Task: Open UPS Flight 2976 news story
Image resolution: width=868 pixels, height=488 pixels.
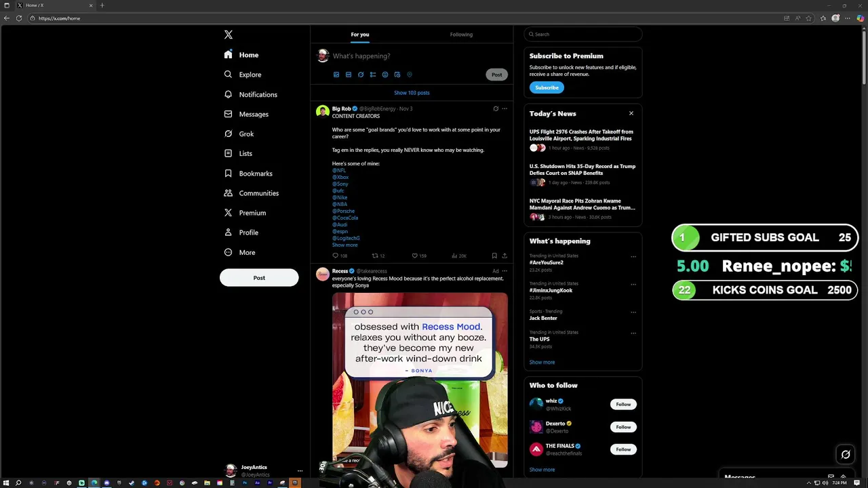Action: tap(582, 139)
